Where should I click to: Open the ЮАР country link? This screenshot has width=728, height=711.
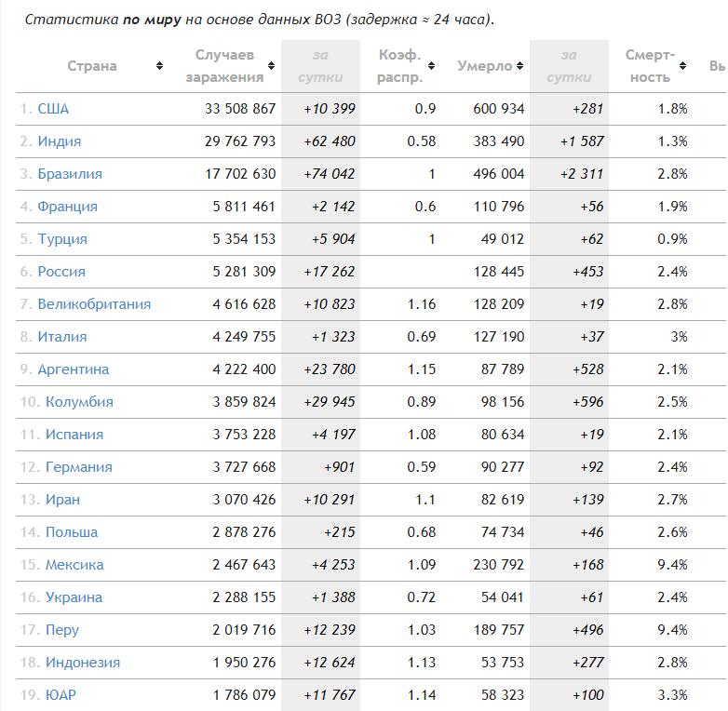(61, 695)
